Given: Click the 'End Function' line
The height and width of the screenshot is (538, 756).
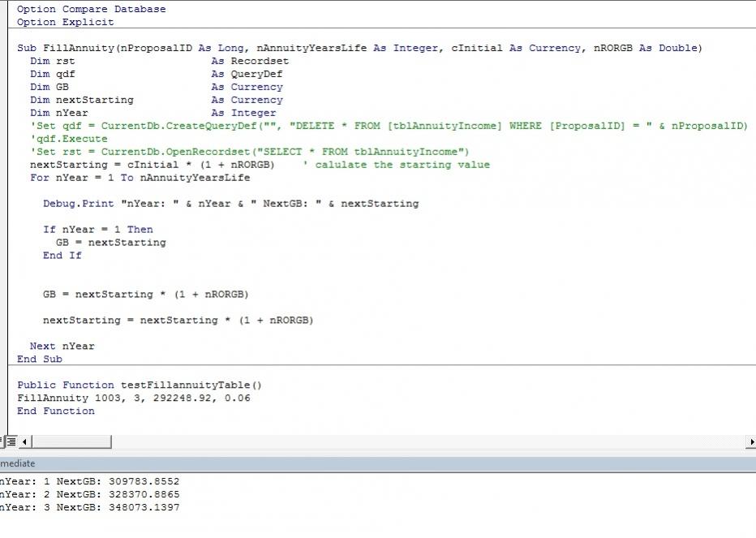Looking at the screenshot, I should coord(56,411).
